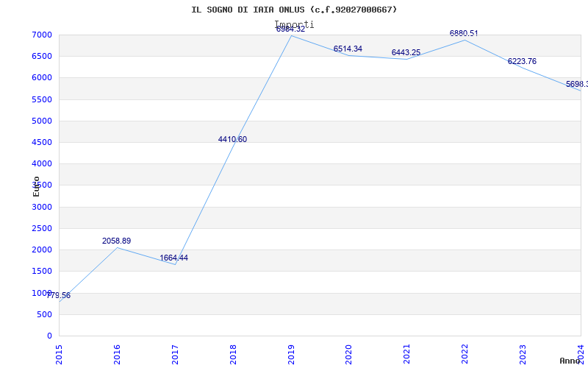
Task: Select the 2018 year axis label
Action: (233, 355)
